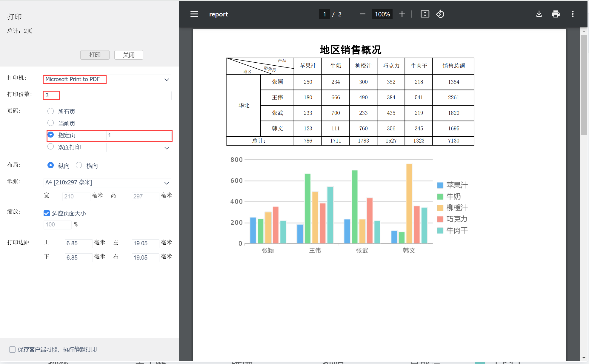This screenshot has height=364, width=589.
Task: Rotate the document counterclockwise
Action: click(x=440, y=14)
